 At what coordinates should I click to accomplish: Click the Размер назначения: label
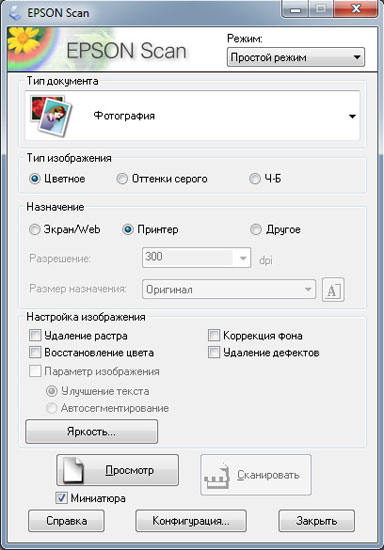click(78, 289)
